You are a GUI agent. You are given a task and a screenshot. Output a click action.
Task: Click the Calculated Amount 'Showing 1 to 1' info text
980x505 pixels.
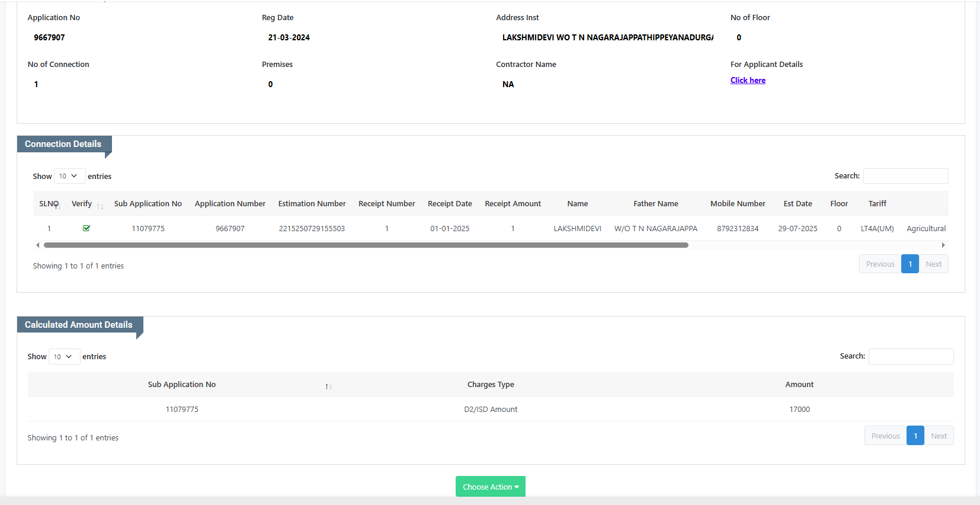73,437
